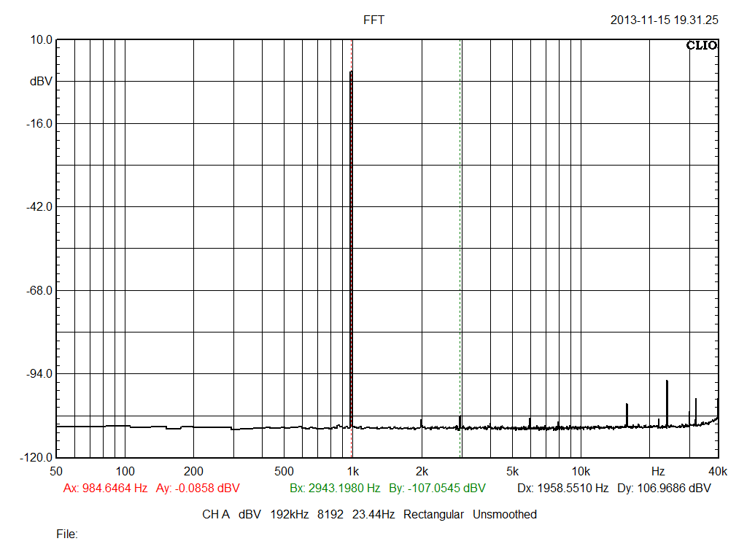
Task: Click the Bx: 2943.1980 Hz readout
Action: pos(335,488)
